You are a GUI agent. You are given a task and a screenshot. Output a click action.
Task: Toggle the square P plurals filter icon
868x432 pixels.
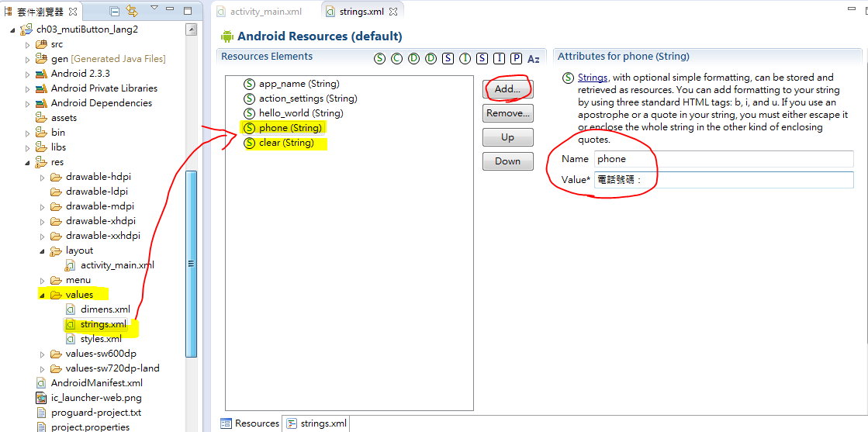(516, 58)
